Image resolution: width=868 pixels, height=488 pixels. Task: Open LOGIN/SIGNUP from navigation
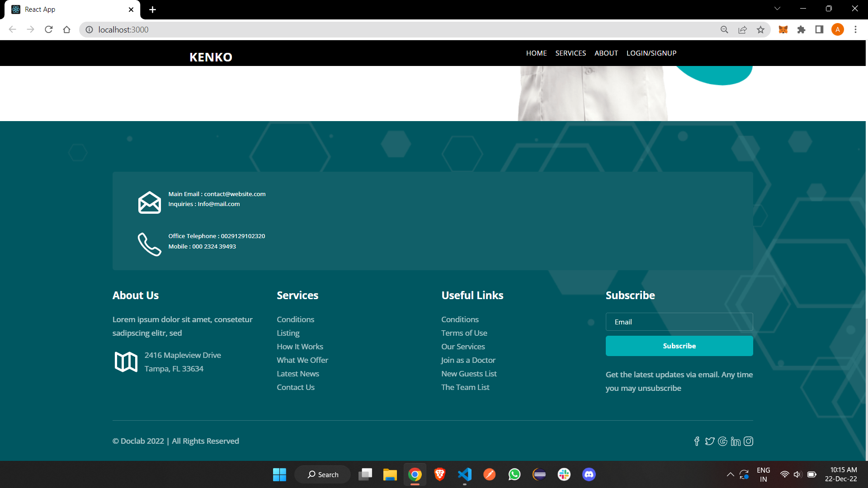[x=651, y=53]
